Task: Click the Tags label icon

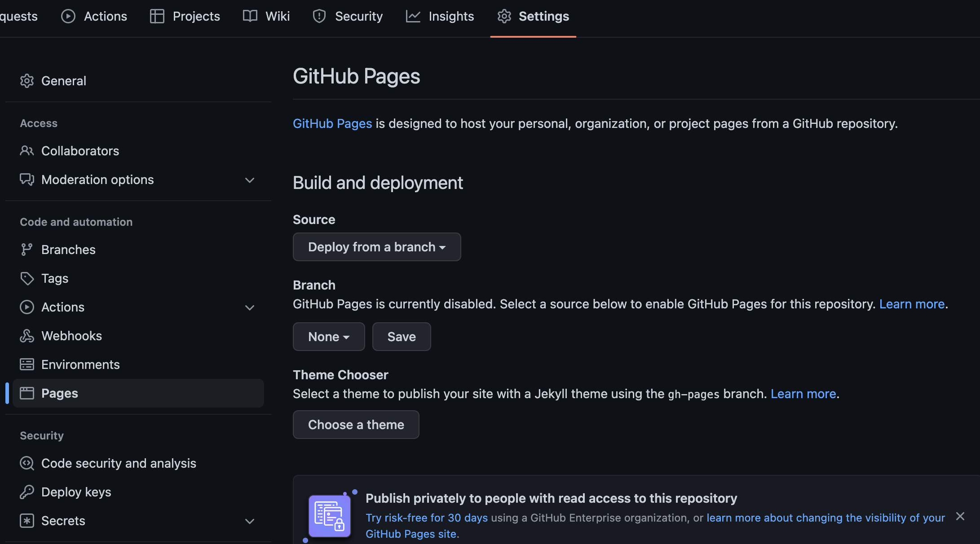Action: [27, 278]
